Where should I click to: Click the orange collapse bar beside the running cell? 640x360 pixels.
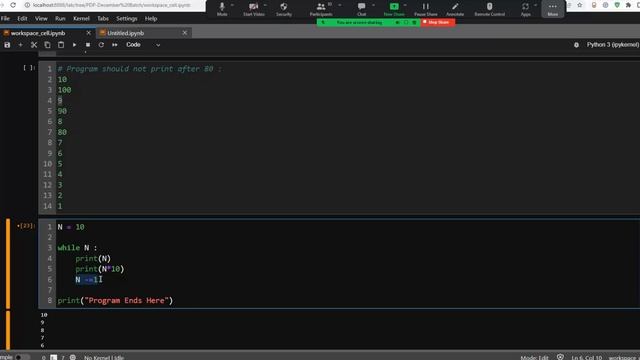point(8,264)
